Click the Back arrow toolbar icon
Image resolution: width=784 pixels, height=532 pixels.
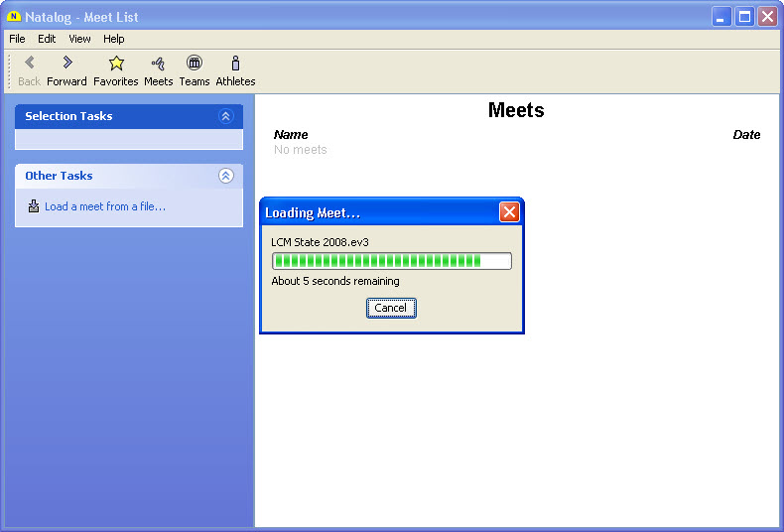click(30, 64)
